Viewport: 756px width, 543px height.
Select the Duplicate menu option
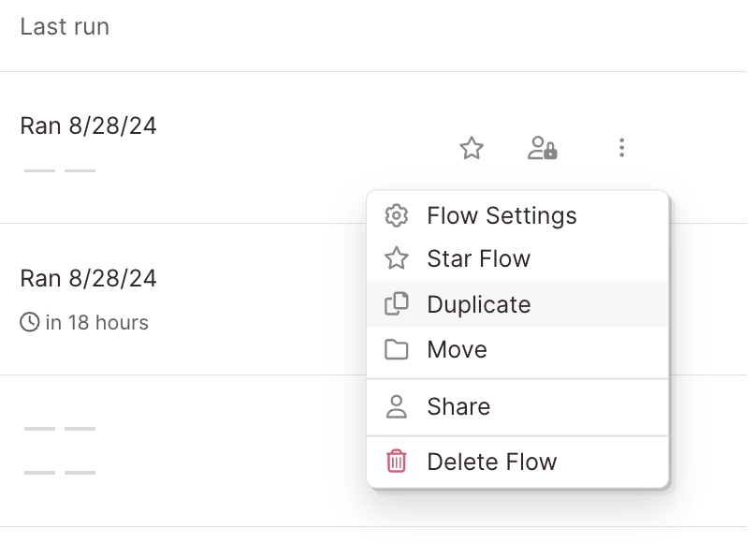(x=478, y=304)
